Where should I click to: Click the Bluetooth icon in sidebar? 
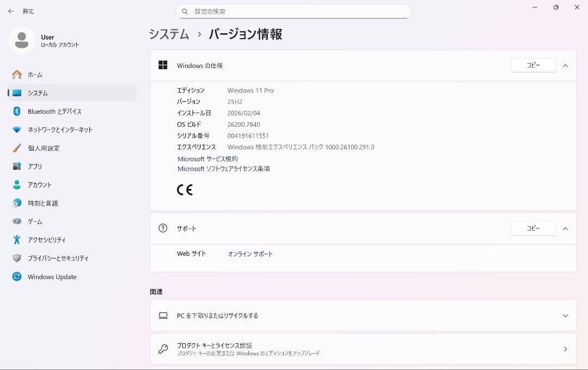tap(17, 112)
